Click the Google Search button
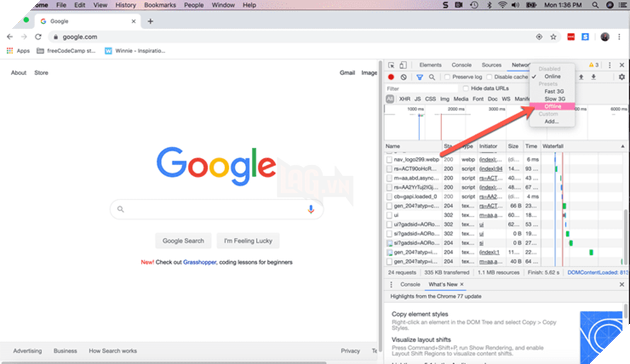Screen dimensions: 630x364 (183, 241)
